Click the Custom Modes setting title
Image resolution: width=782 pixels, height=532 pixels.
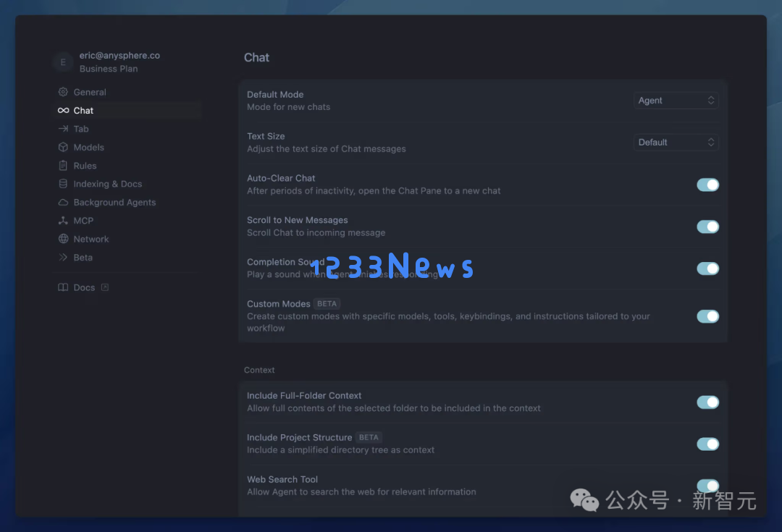(x=279, y=304)
